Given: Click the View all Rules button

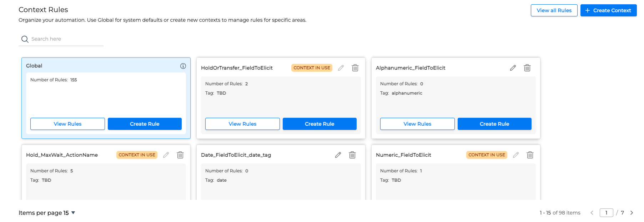Looking at the screenshot, I should (554, 10).
